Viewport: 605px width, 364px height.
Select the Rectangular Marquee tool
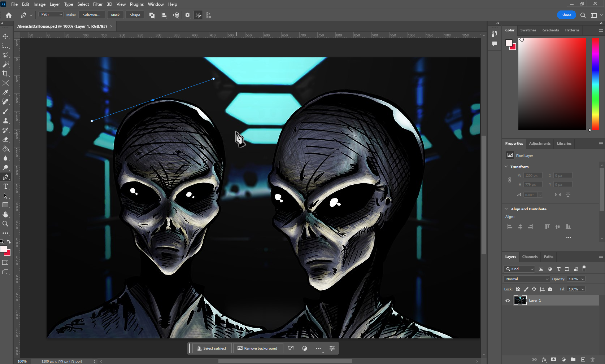pyautogui.click(x=5, y=45)
